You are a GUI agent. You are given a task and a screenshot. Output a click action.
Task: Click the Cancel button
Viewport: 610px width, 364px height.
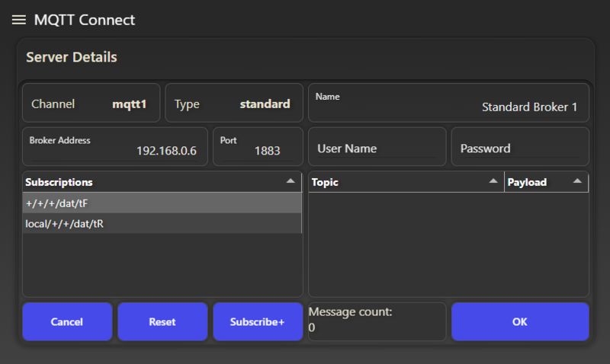[x=67, y=321]
